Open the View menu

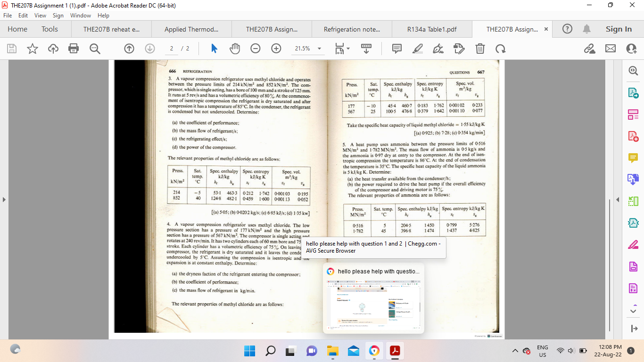[x=39, y=15]
